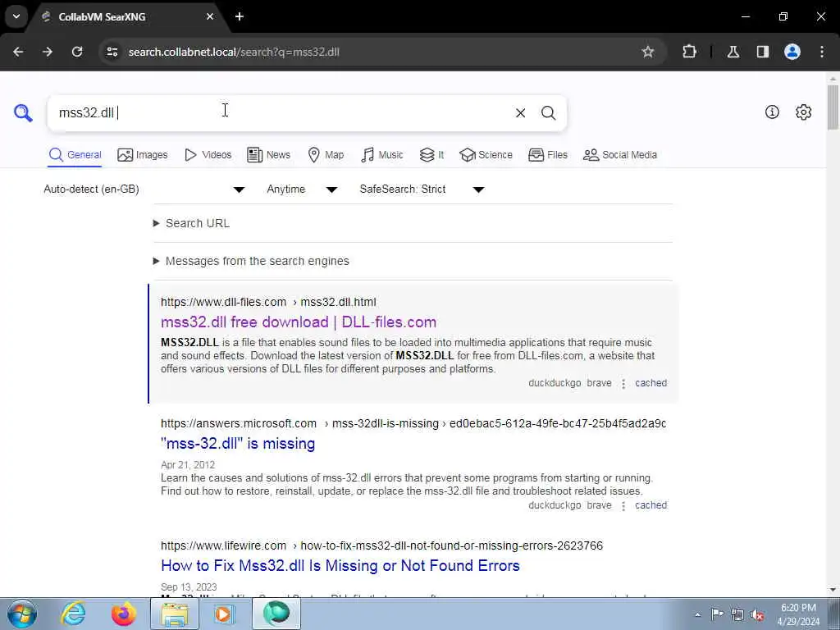Viewport: 840px width, 630px height.
Task: Click the SearXNG magnifier logo
Action: [x=23, y=113]
